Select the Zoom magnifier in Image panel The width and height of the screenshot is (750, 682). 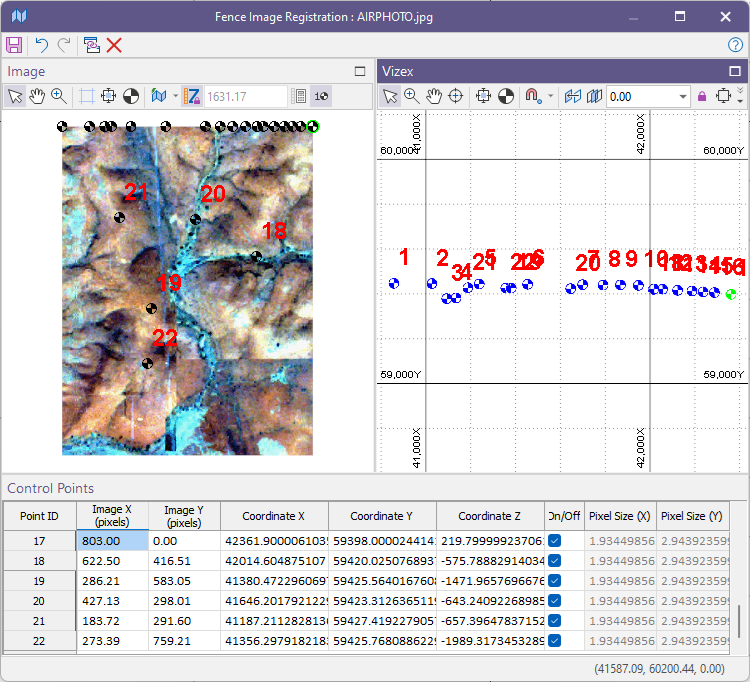59,96
